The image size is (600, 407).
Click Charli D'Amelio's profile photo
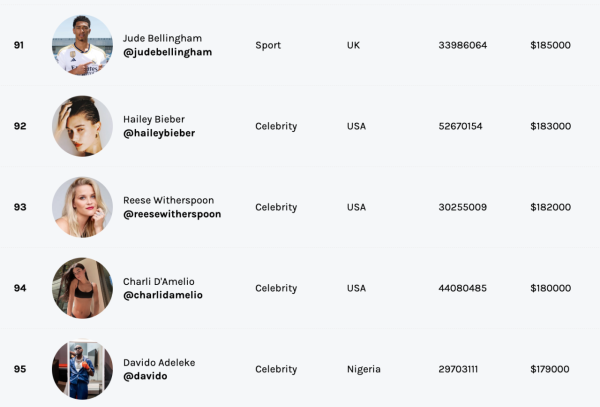tap(82, 288)
